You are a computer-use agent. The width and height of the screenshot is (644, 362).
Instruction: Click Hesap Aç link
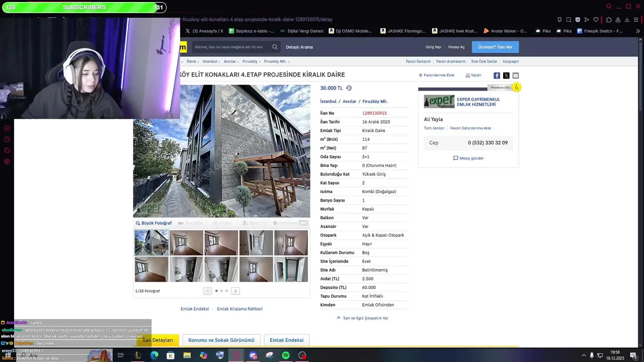point(456,47)
